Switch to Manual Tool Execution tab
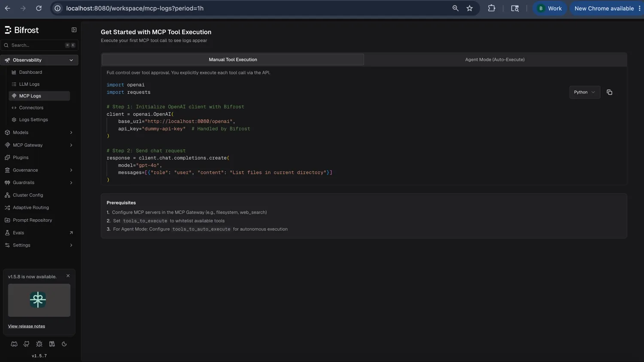Image resolution: width=644 pixels, height=362 pixels. coord(233,60)
